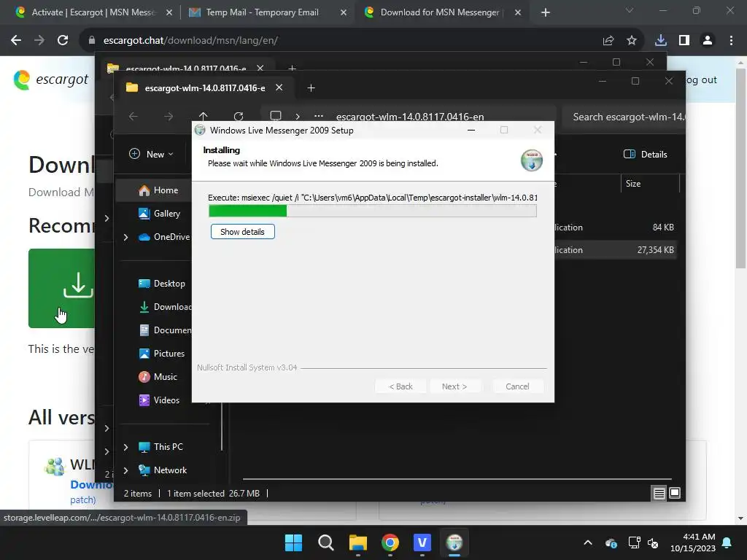Click Chrome's back navigation arrow
The width and height of the screenshot is (747, 560).
(16, 41)
